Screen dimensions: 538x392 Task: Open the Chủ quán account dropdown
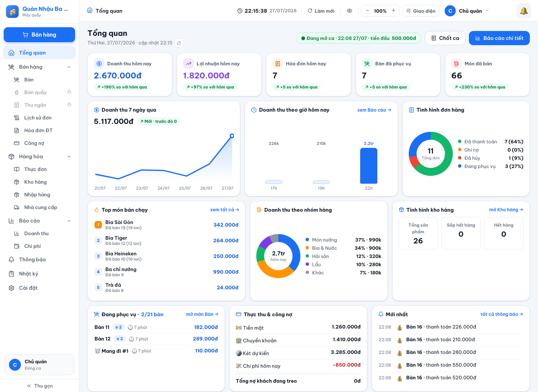467,11
